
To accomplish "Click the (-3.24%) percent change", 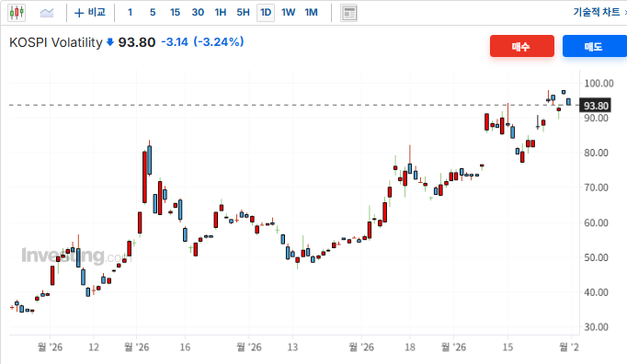I will tap(219, 42).
